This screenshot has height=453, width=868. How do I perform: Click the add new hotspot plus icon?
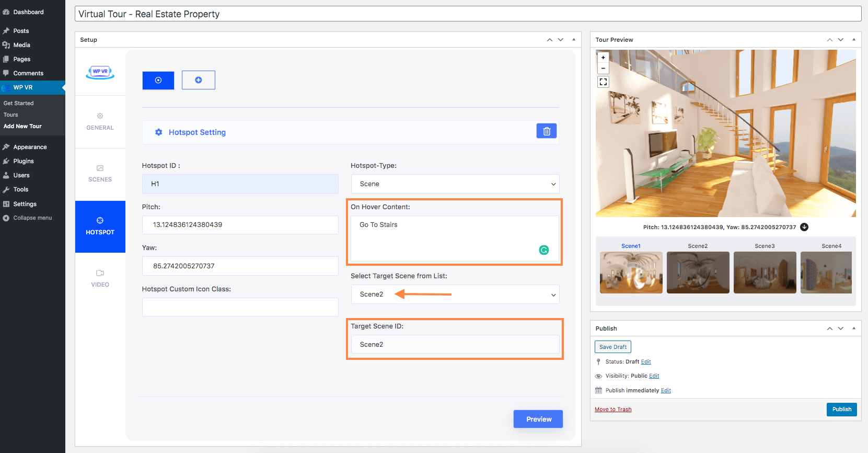coord(198,80)
